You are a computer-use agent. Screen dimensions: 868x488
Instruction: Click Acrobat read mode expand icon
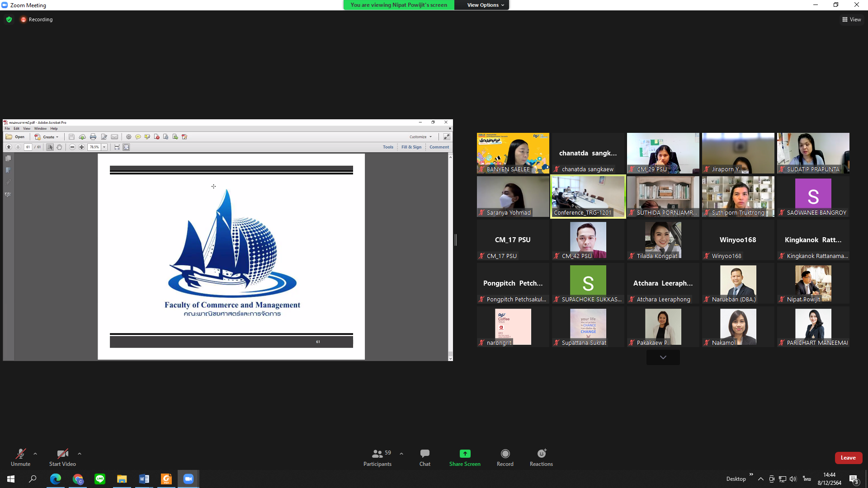(447, 136)
